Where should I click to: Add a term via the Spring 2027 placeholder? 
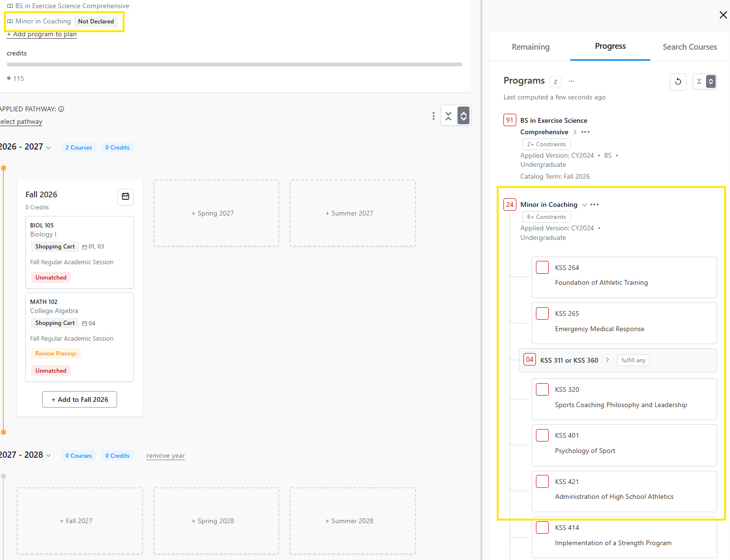[216, 213]
